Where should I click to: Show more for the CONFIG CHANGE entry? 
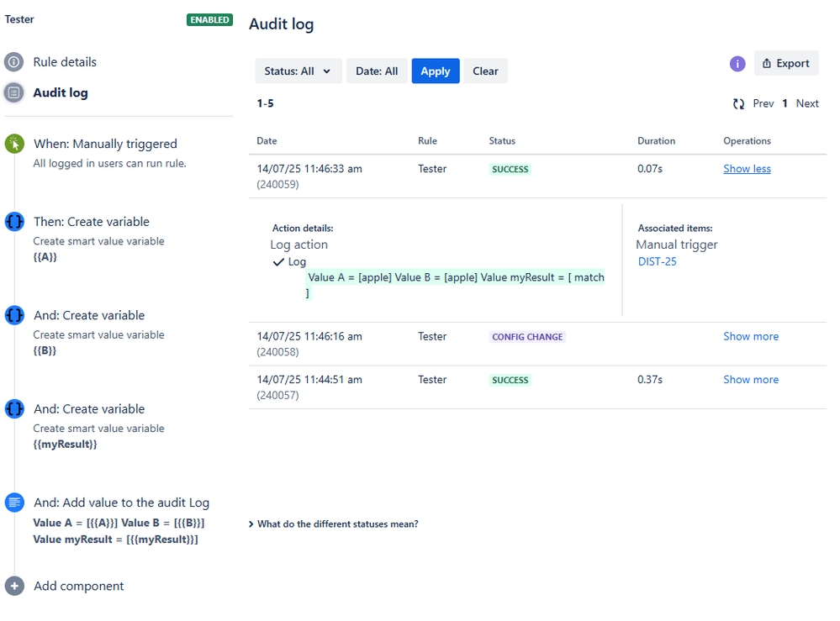(751, 336)
